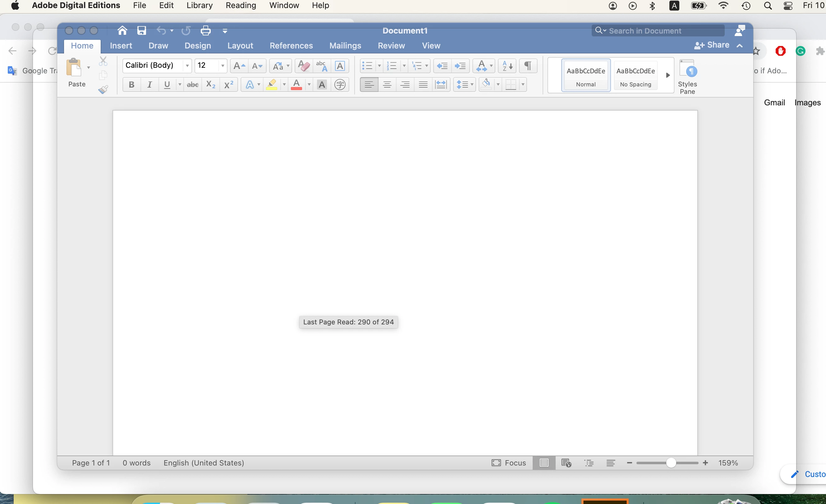The height and width of the screenshot is (504, 826).
Task: Apply the No Spacing style
Action: click(x=635, y=76)
